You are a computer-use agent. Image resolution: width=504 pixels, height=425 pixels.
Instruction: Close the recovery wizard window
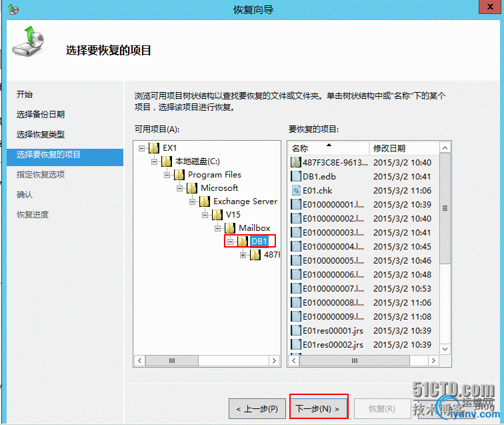490,7
